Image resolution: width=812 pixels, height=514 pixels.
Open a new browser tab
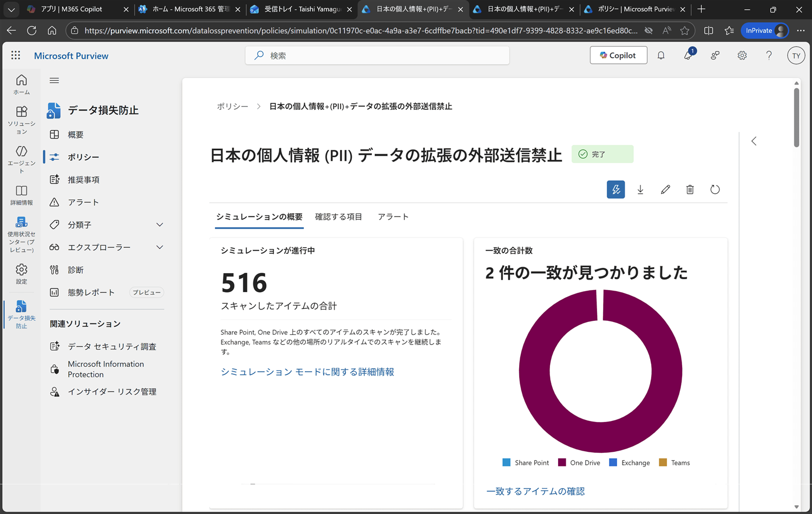pyautogui.click(x=702, y=9)
